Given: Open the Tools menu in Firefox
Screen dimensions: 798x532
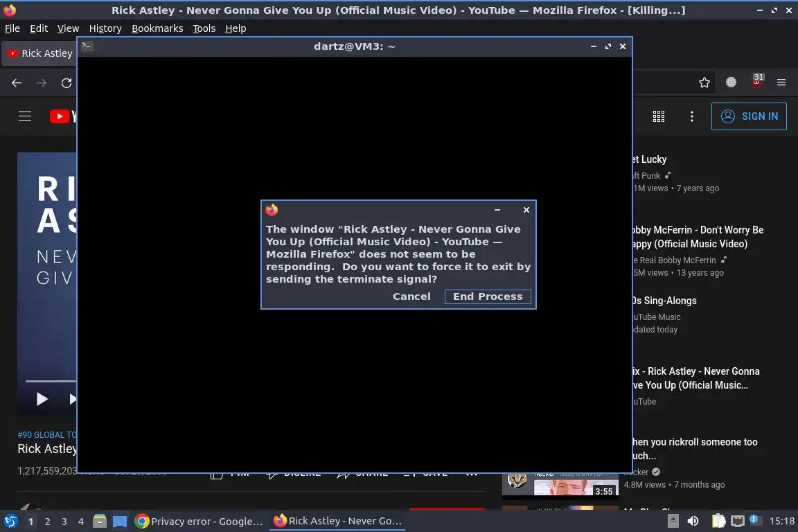Looking at the screenshot, I should 204,28.
